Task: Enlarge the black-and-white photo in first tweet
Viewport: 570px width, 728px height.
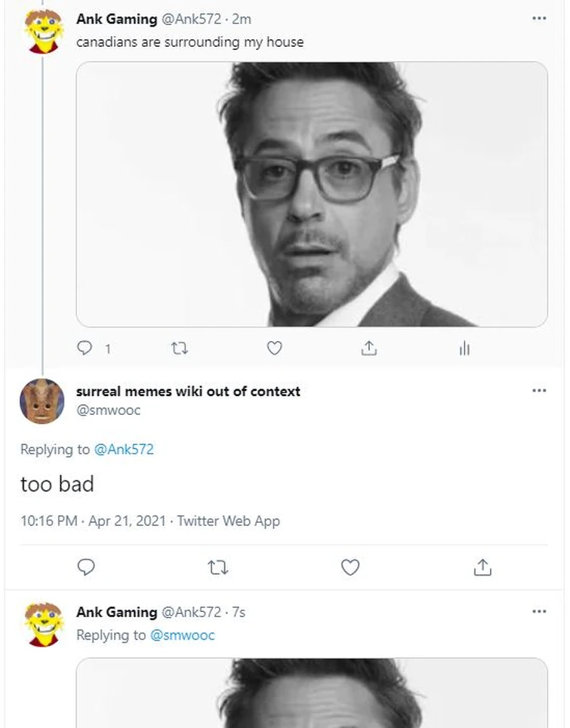Action: pyautogui.click(x=312, y=194)
